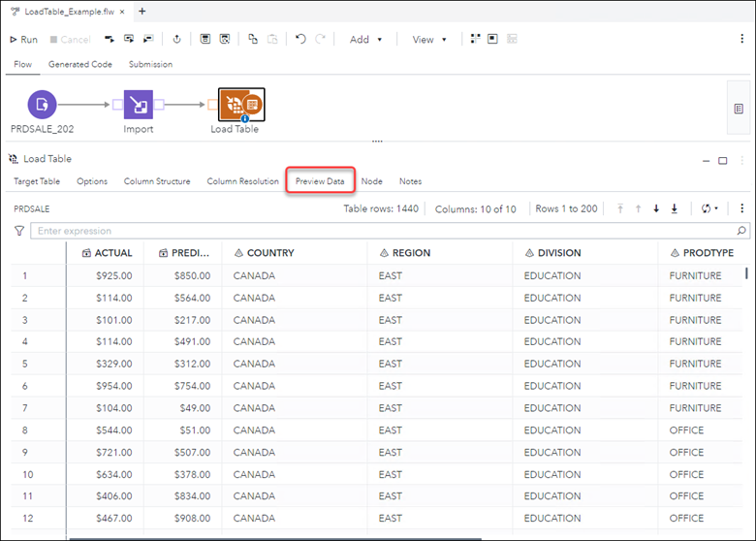Click the ACTUAL column header
Screen dimensions: 756x541
[x=106, y=253]
